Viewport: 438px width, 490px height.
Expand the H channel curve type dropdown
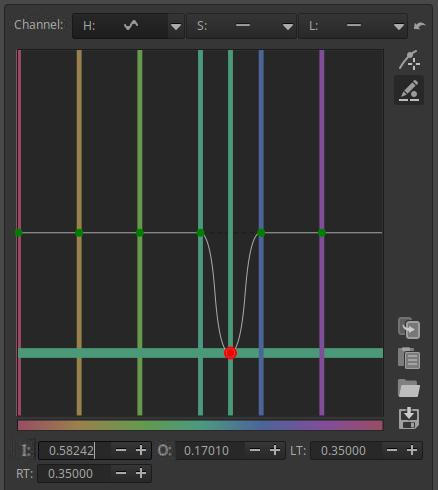176,26
